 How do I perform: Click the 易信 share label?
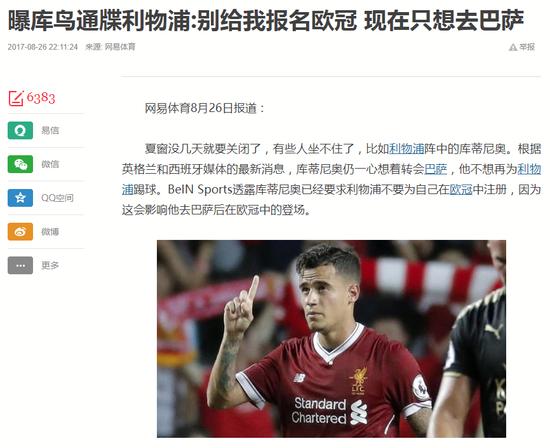50,131
